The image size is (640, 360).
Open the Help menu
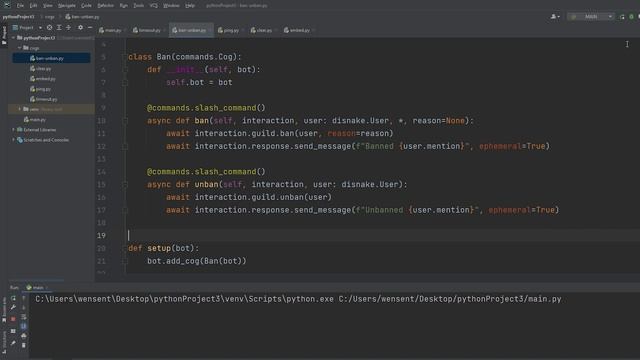pyautogui.click(x=190, y=6)
